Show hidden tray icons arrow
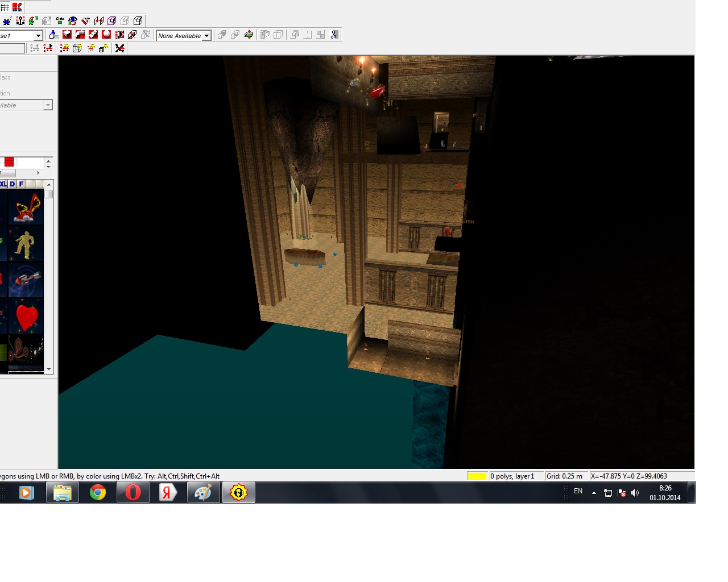This screenshot has height=582, width=728. click(594, 493)
